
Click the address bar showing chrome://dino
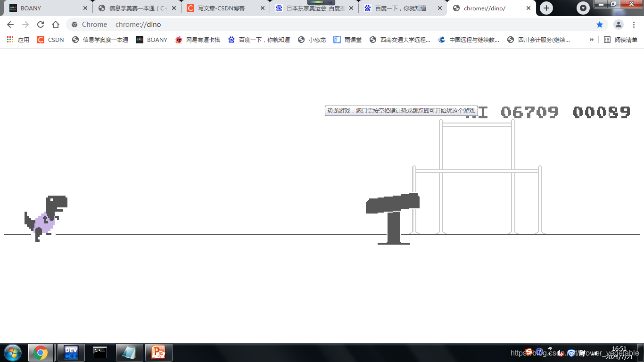pyautogui.click(x=337, y=25)
